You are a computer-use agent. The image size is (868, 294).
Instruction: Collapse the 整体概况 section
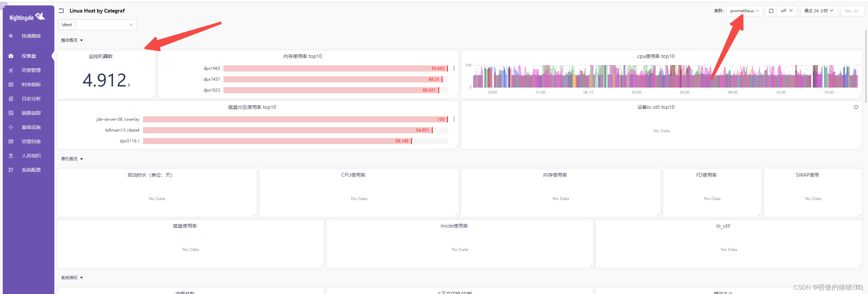tap(72, 40)
